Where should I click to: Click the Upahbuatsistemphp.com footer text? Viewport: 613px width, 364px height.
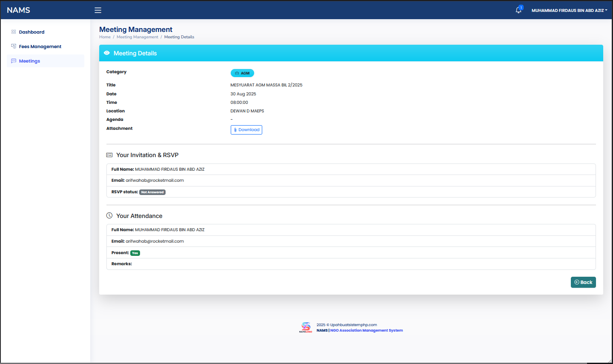(353, 325)
